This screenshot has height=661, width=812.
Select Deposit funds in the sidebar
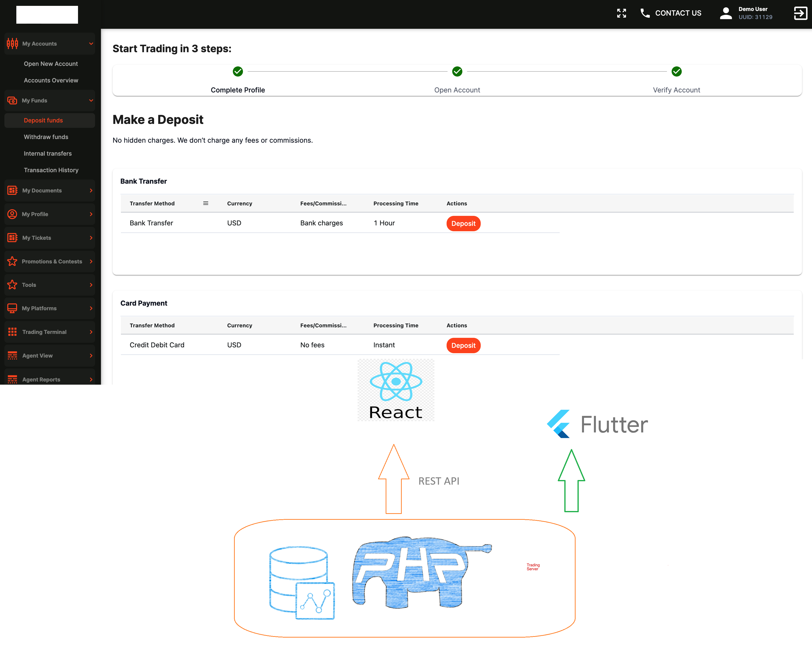[43, 120]
